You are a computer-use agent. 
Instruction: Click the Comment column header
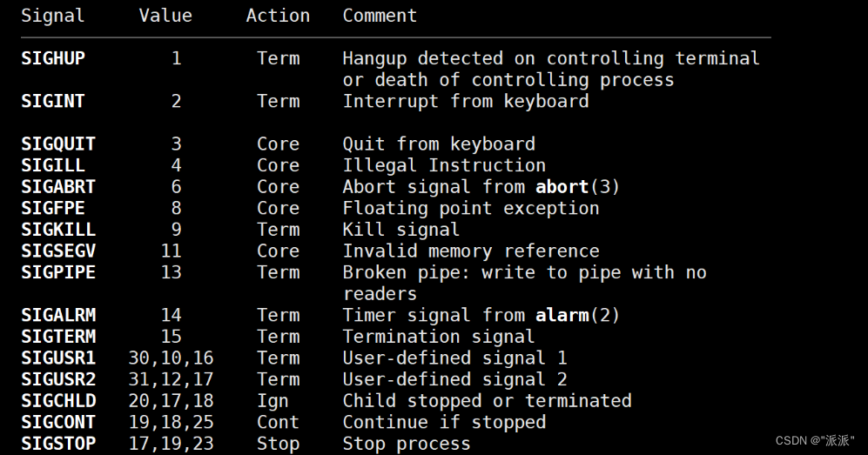(380, 16)
